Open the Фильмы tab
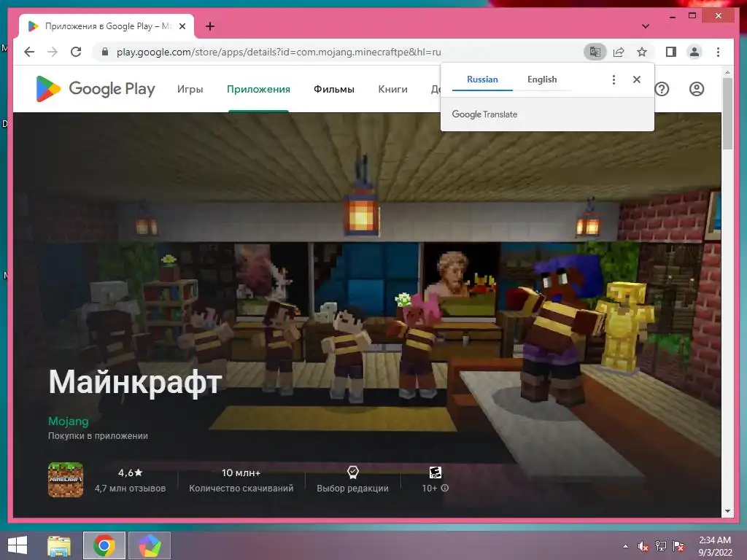Screen dimensions: 747x560 (334, 89)
